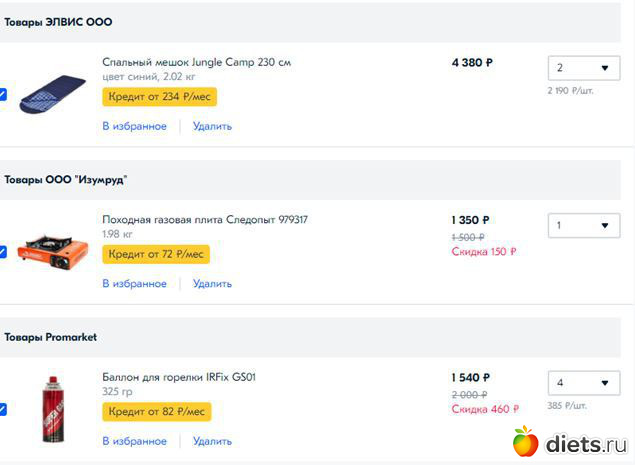Screen dimensions: 635x465
Task: Click the Кредит от 234 ₽/мес badge
Action: pos(159,97)
